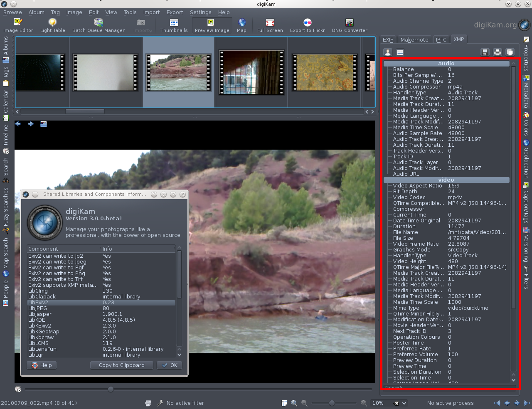Copy XMP metadata to clipboard
532x409 pixels.
point(510,52)
